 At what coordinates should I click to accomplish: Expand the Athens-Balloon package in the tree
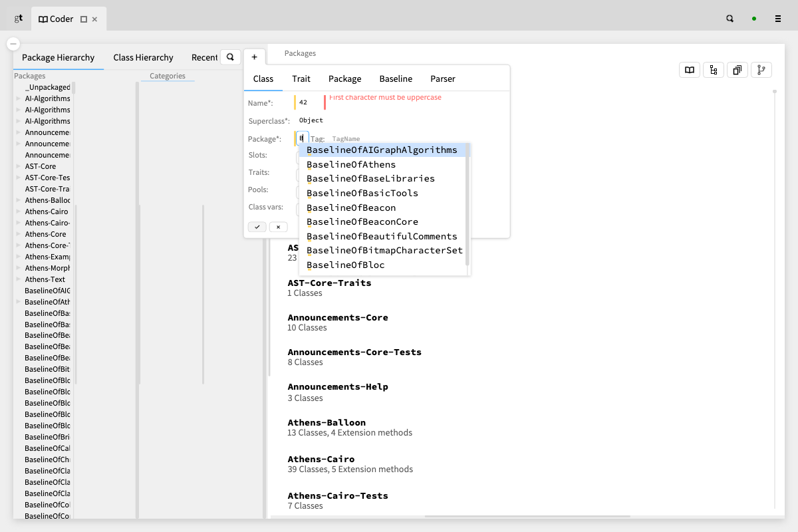(19, 200)
